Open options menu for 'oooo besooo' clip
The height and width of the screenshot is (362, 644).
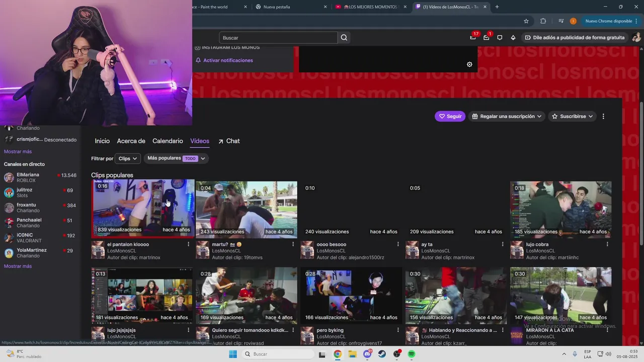pos(398,244)
